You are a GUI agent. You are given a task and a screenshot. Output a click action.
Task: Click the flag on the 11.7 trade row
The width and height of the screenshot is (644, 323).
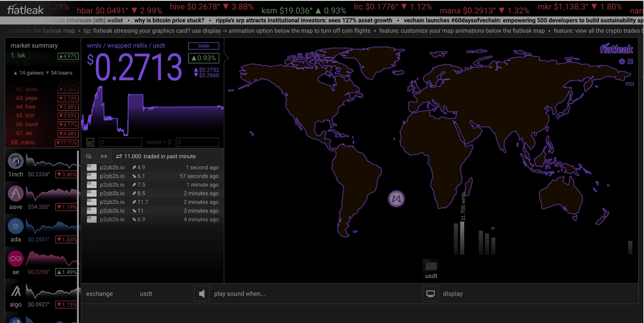click(92, 202)
